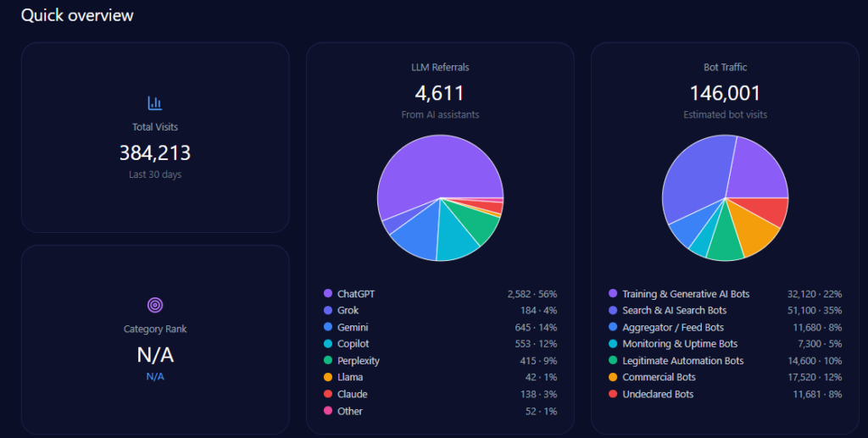The height and width of the screenshot is (438, 868).
Task: Click the target icon above Category Rank
Action: tap(154, 305)
